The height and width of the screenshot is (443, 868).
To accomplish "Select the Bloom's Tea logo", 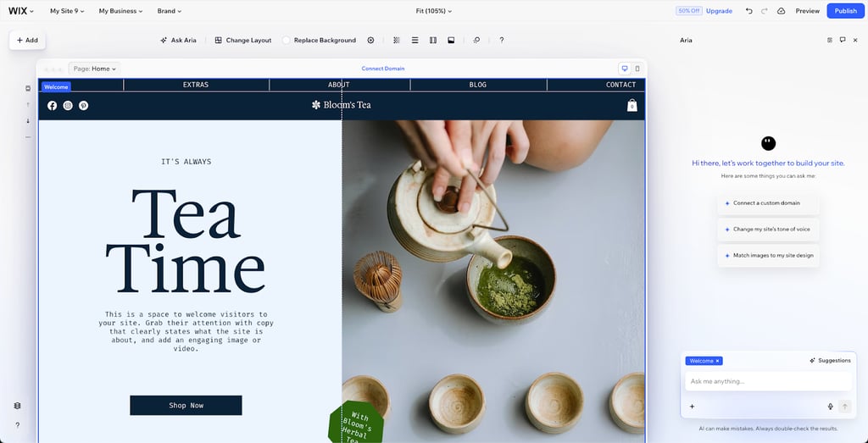I will [x=342, y=105].
